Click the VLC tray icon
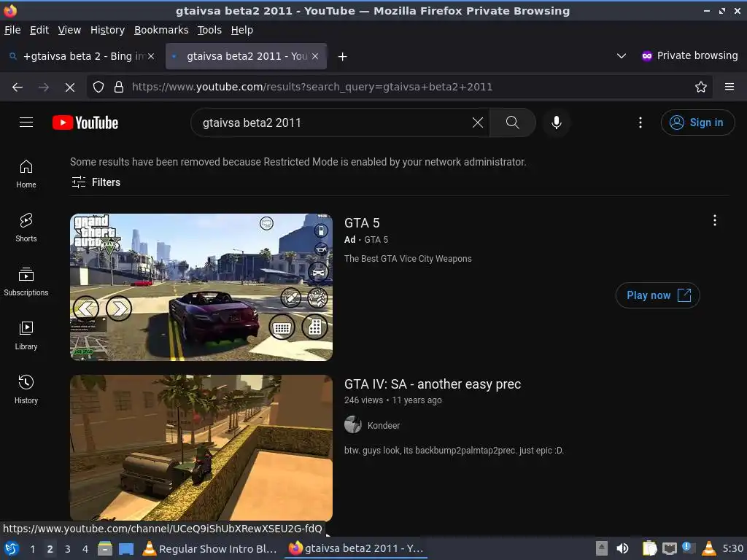 pyautogui.click(x=709, y=548)
